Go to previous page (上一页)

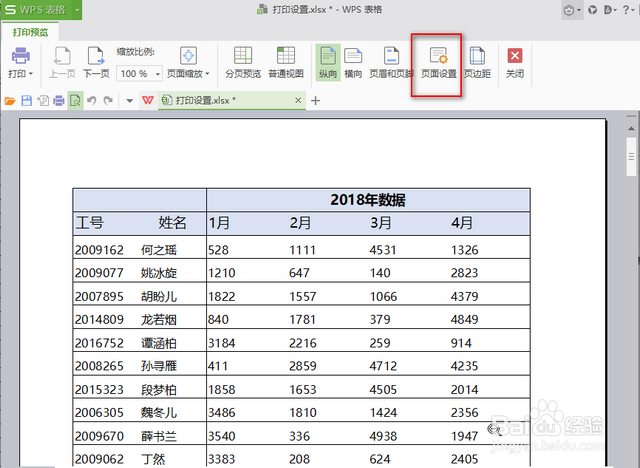click(62, 62)
